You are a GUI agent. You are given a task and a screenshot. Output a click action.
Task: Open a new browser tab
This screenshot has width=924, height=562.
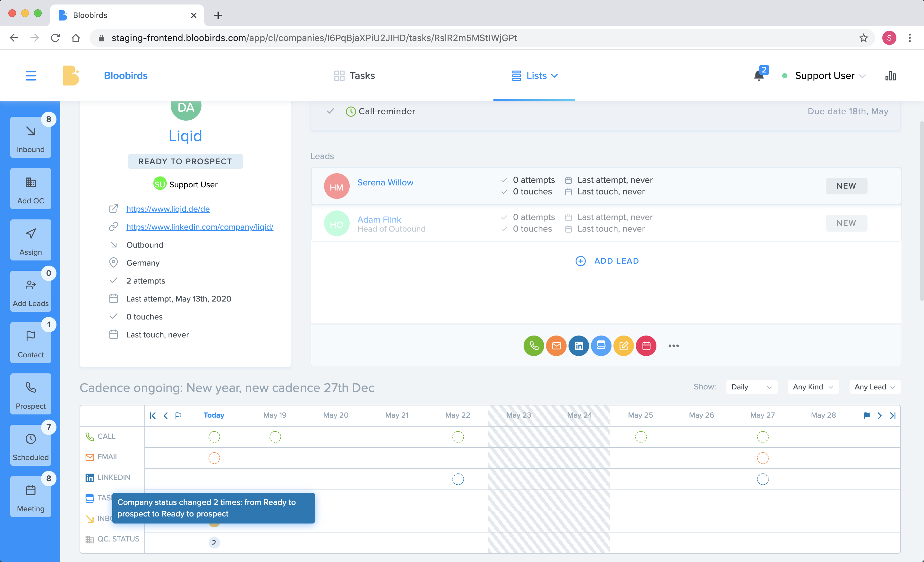[218, 15]
